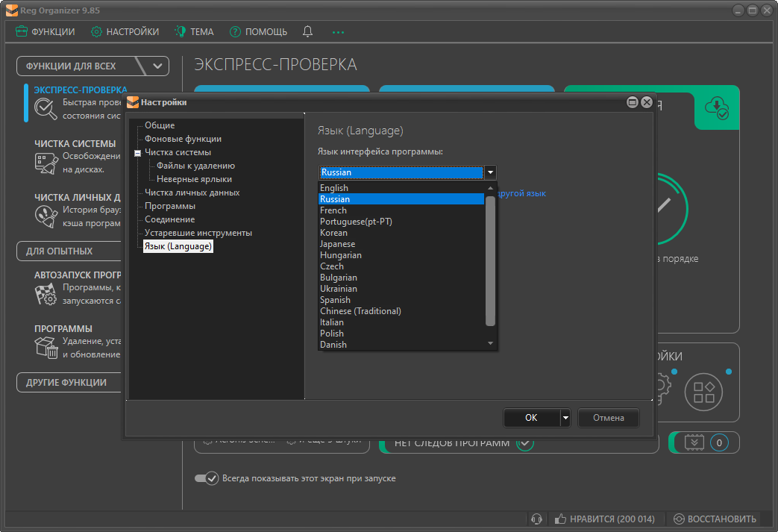This screenshot has width=778, height=532.
Task: Open the ТЕМА menu
Action: click(194, 32)
